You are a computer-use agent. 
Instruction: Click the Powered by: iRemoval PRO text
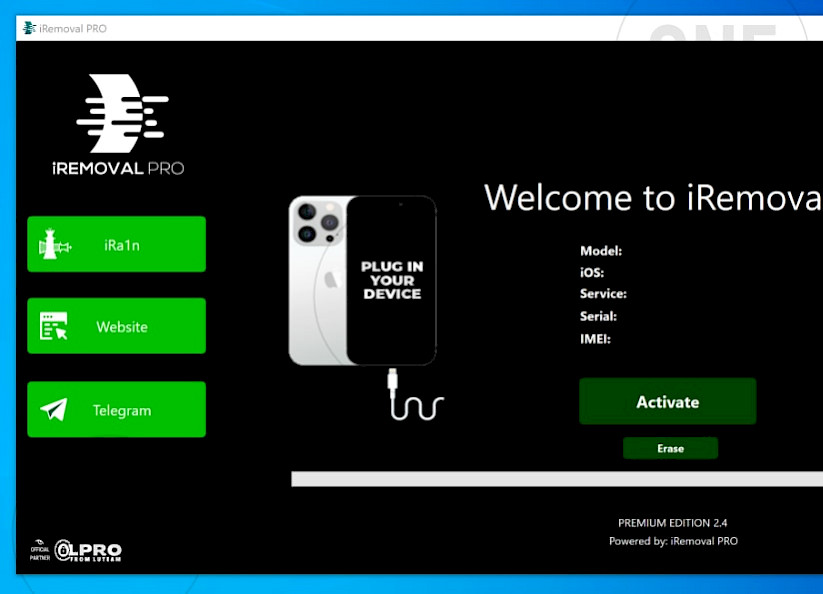(x=673, y=541)
